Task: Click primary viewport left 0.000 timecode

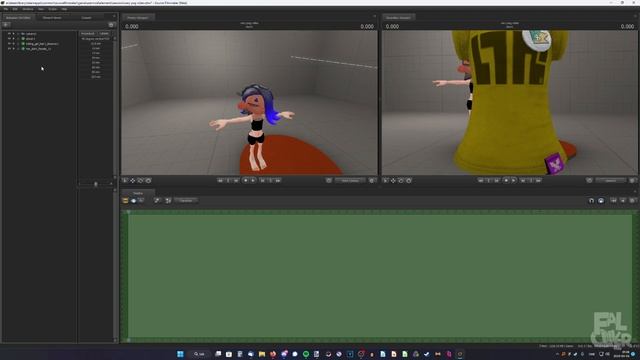Action: click(132, 27)
